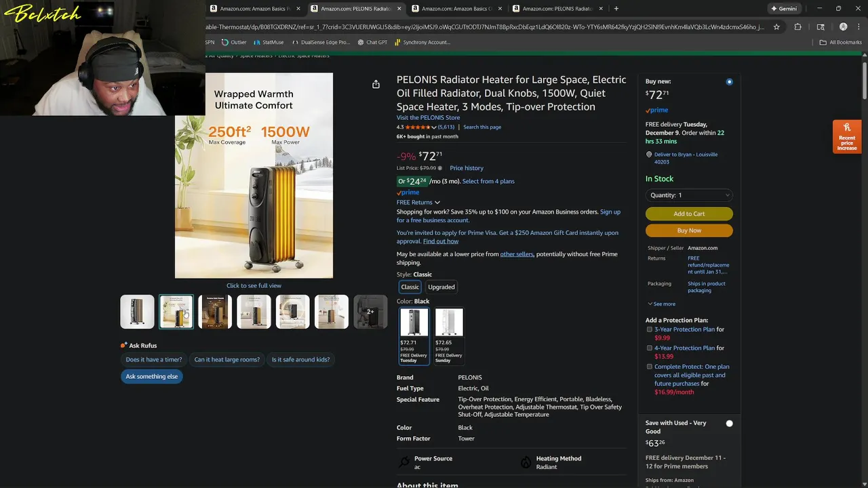This screenshot has width=868, height=488.
Task: Open the Synchrony Account bookmark
Action: (422, 42)
